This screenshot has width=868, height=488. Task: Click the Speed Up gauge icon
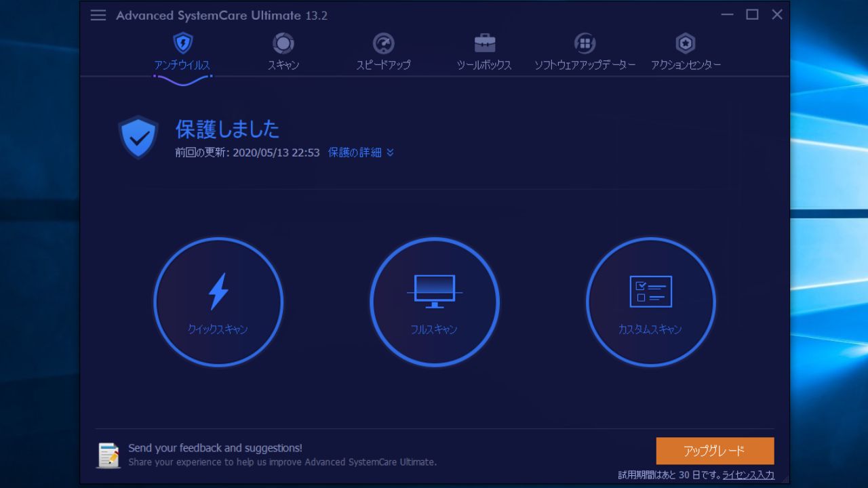tap(384, 43)
